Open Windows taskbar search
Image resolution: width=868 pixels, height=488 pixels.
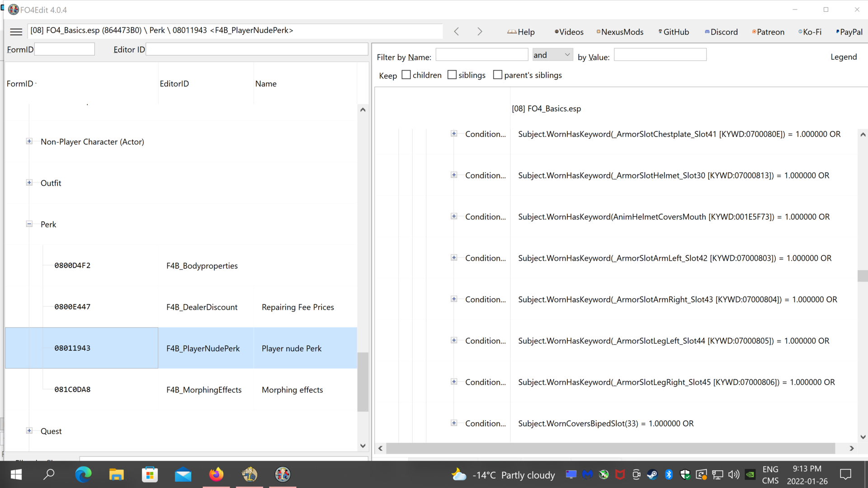(49, 474)
